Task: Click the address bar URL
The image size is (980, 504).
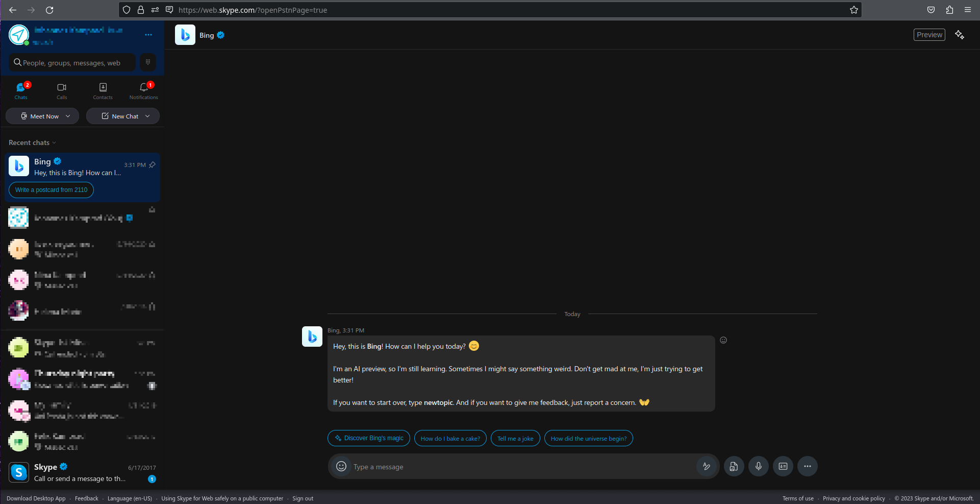Action: point(253,10)
